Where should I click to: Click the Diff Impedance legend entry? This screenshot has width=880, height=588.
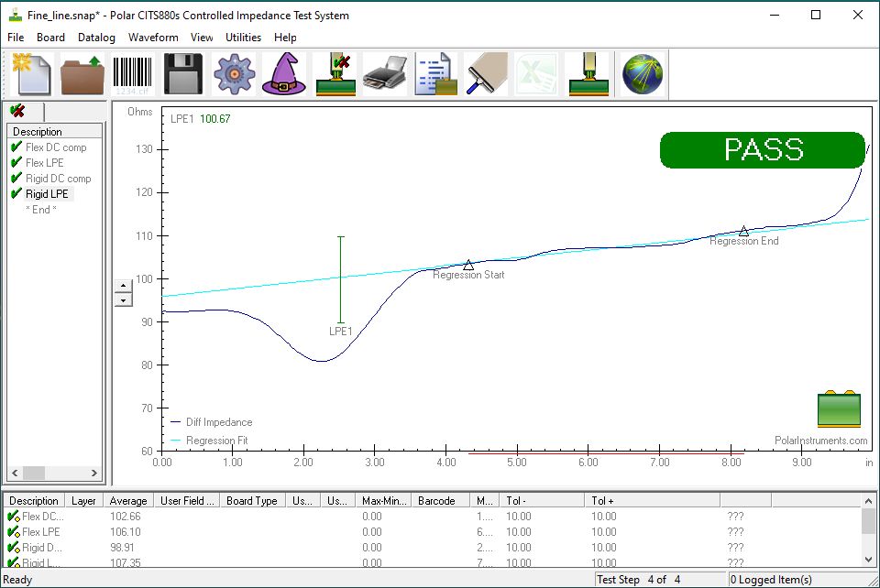tap(212, 422)
